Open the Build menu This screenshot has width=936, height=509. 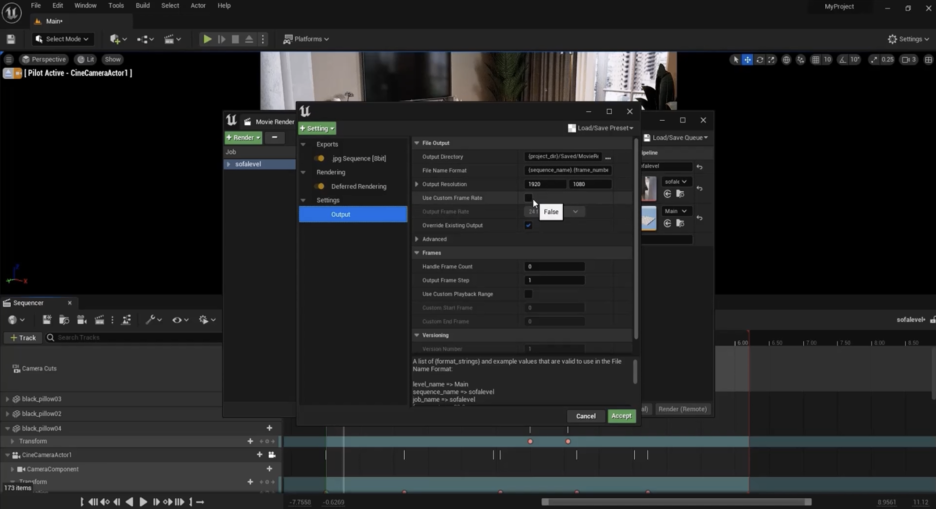pyautogui.click(x=143, y=5)
